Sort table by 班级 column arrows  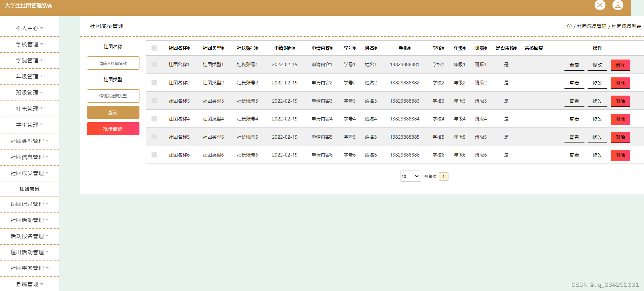486,48
